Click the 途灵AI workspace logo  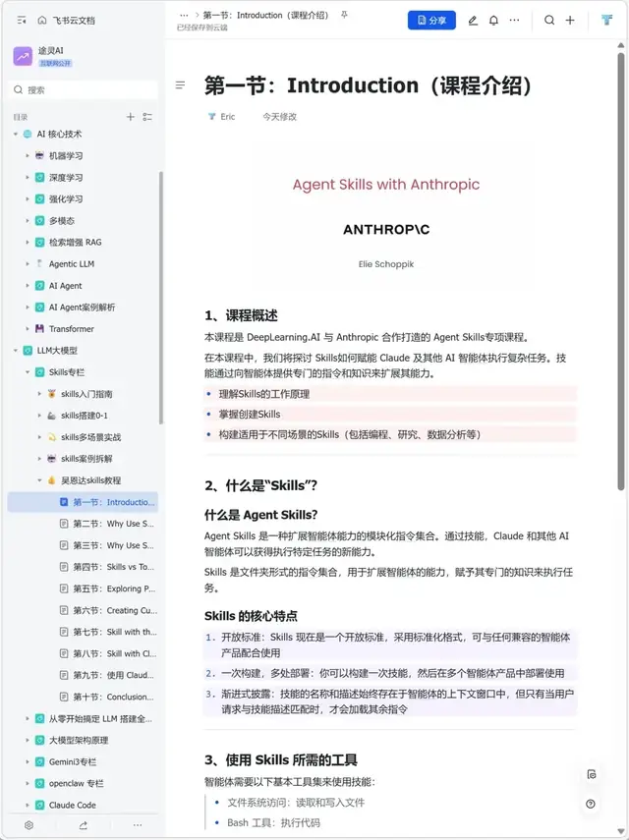(x=23, y=56)
